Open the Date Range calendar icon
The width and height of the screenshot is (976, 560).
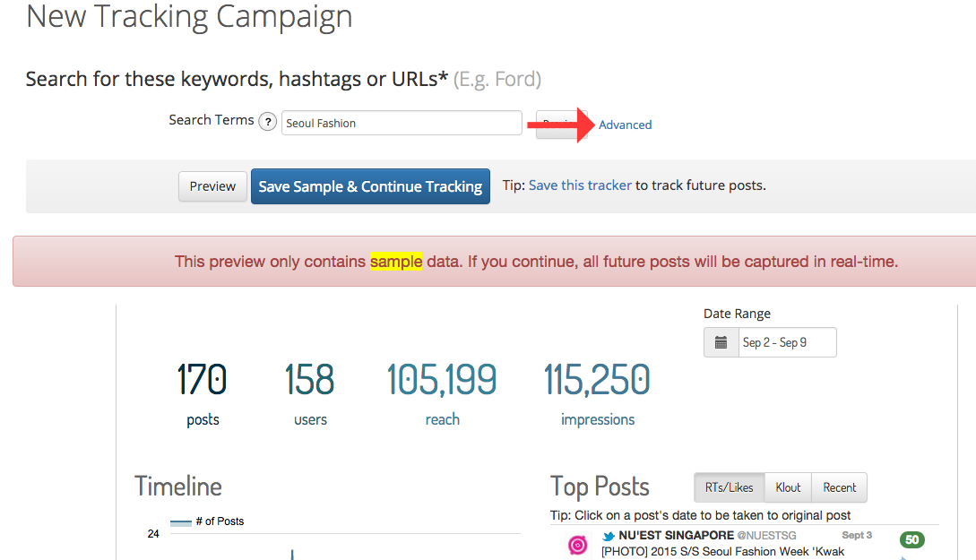click(721, 342)
